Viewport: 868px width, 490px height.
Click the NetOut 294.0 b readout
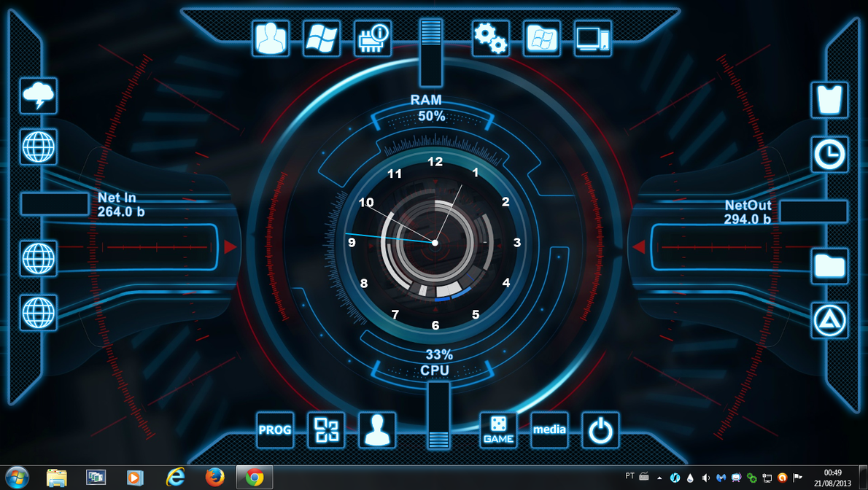pyautogui.click(x=748, y=212)
